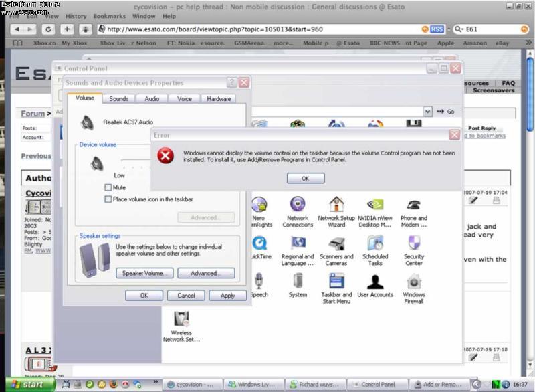535x392 pixels.
Task: Close the Error dialog with red X
Action: coord(454,135)
